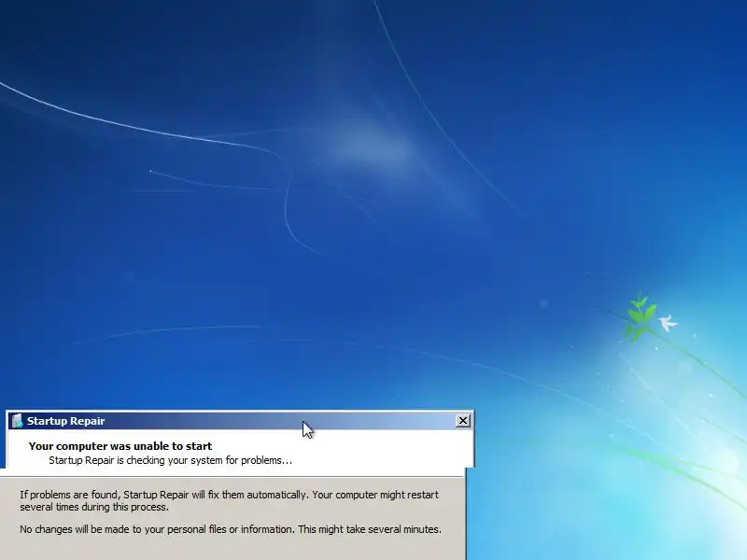Close the Startup Repair dialog

pyautogui.click(x=462, y=421)
